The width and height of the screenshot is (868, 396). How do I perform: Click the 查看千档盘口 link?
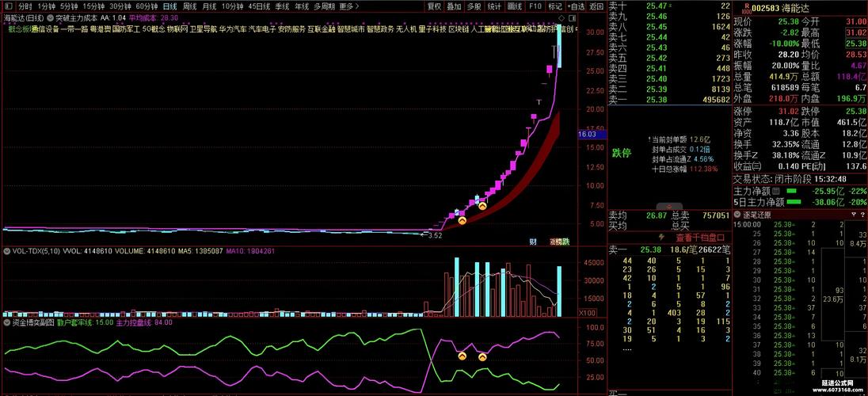(x=700, y=237)
